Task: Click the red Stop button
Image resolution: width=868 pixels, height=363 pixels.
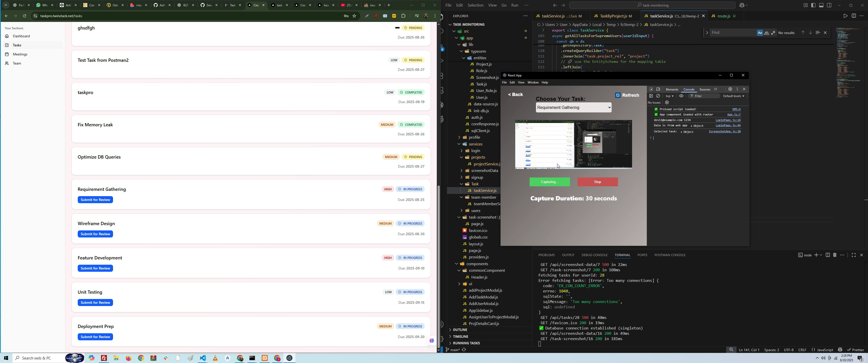Action: pos(598,182)
